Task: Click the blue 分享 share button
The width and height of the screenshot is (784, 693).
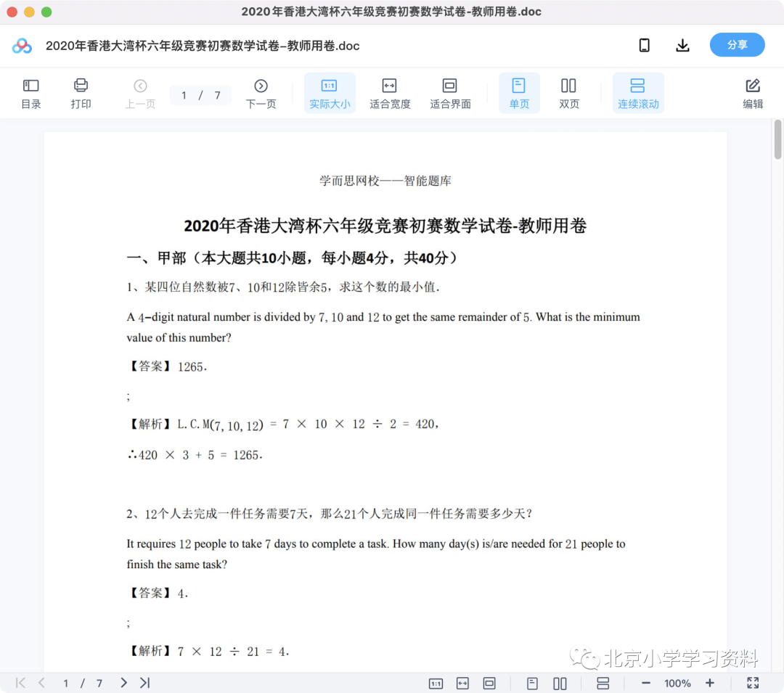Action: 737,45
